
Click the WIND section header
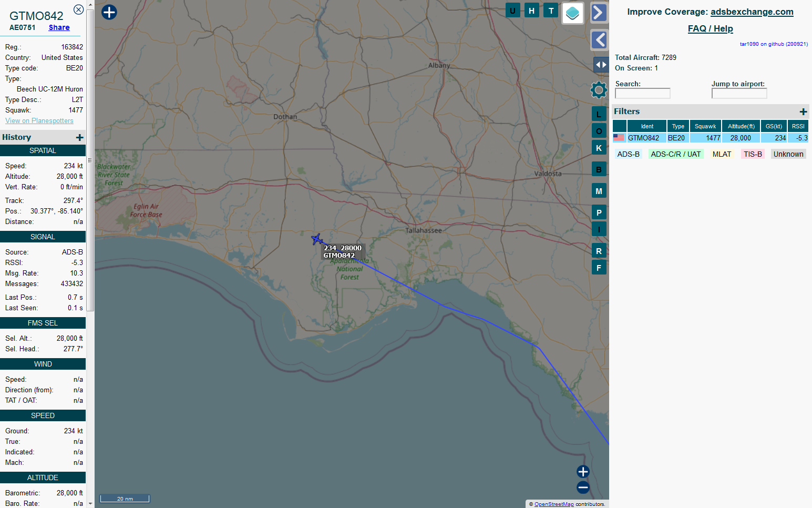pyautogui.click(x=43, y=364)
